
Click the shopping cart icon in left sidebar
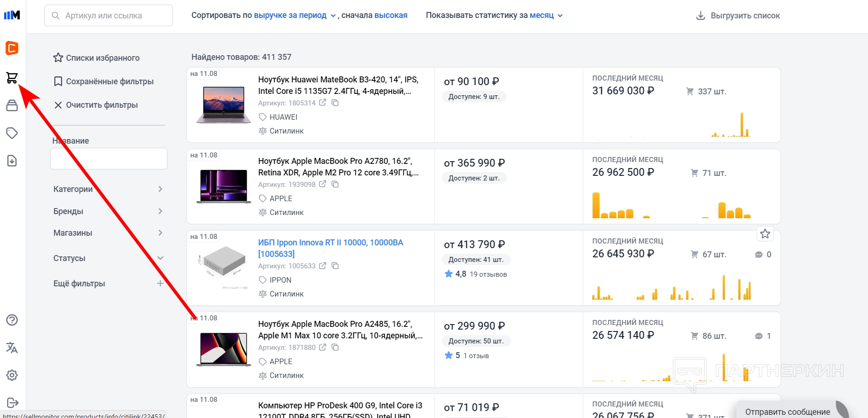pyautogui.click(x=12, y=78)
